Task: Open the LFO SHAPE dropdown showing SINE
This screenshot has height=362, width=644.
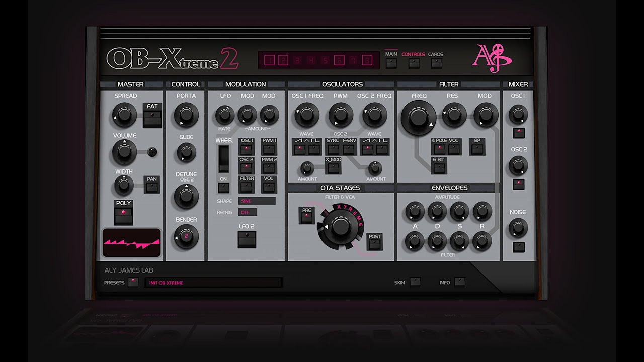Action: tap(257, 201)
